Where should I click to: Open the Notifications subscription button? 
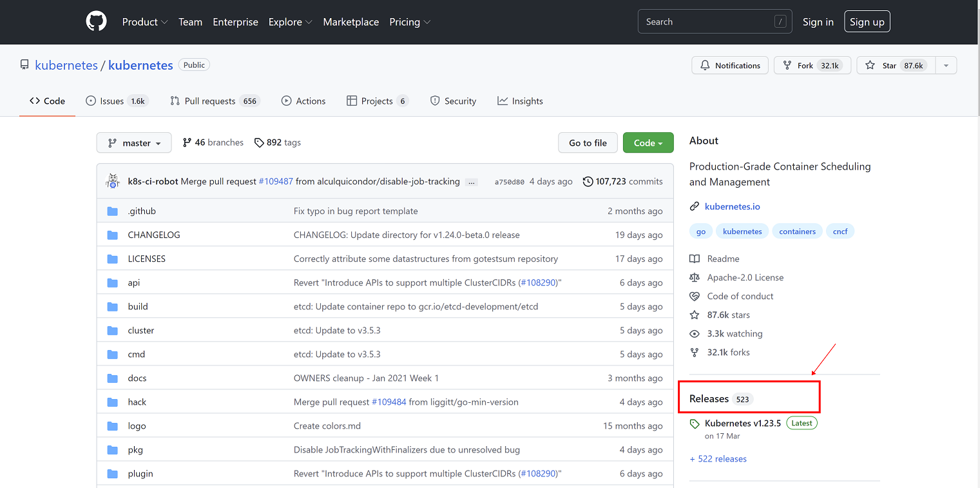730,66
